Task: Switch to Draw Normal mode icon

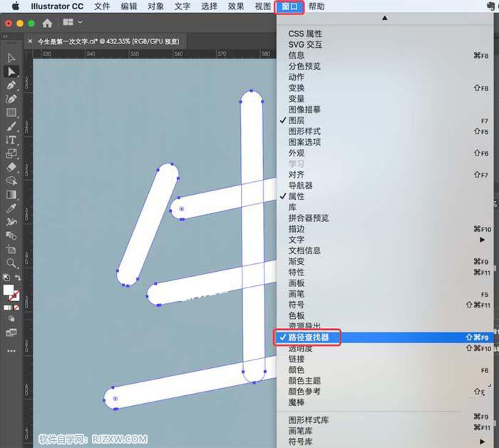Action: [11, 319]
